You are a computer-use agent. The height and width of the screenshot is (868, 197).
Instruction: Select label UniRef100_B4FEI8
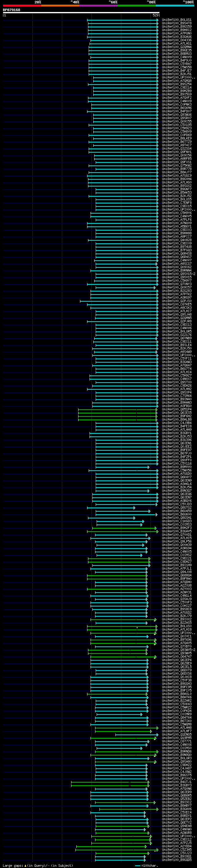(176, 426)
